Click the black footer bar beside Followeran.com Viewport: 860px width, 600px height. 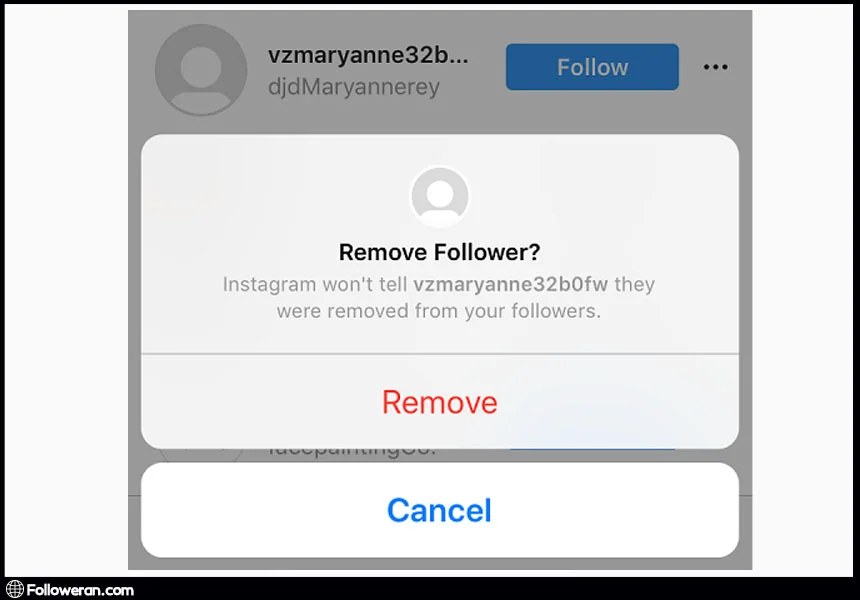pyautogui.click(x=494, y=589)
